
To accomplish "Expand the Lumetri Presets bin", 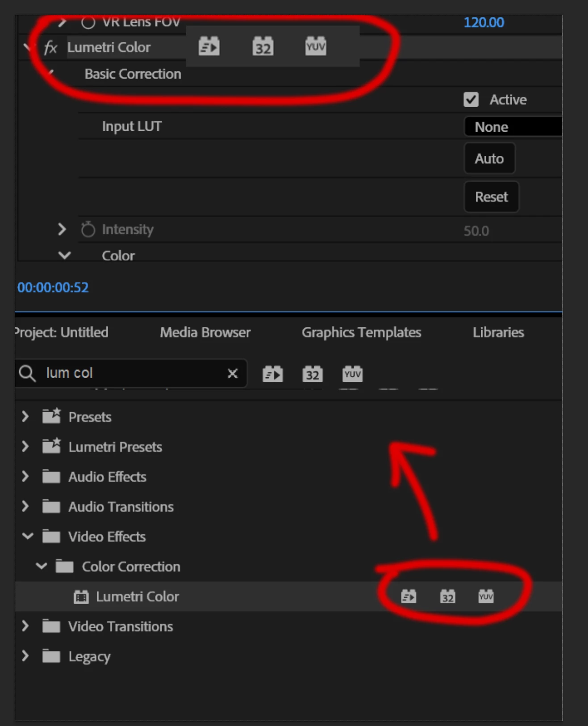I will pyautogui.click(x=25, y=446).
